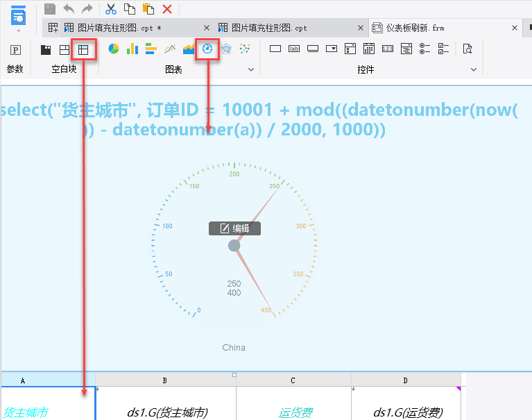Add a dropdown combo box widget
Image resolution: width=532 pixels, height=420 pixels.
coord(332,49)
